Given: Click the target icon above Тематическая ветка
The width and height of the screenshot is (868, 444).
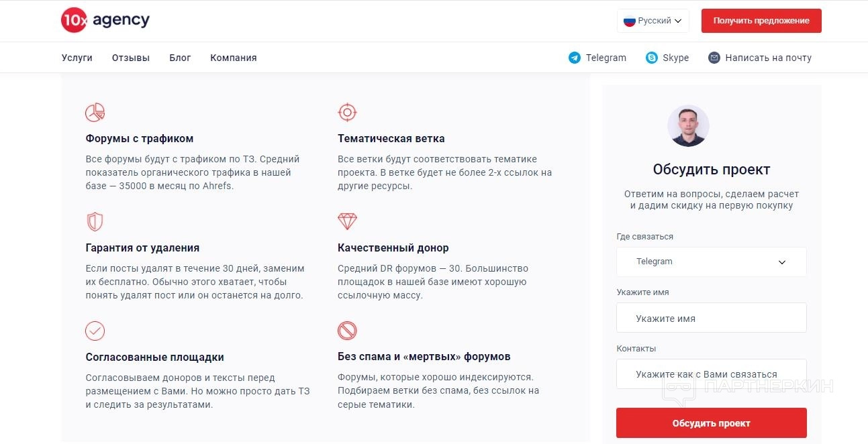Looking at the screenshot, I should (347, 112).
